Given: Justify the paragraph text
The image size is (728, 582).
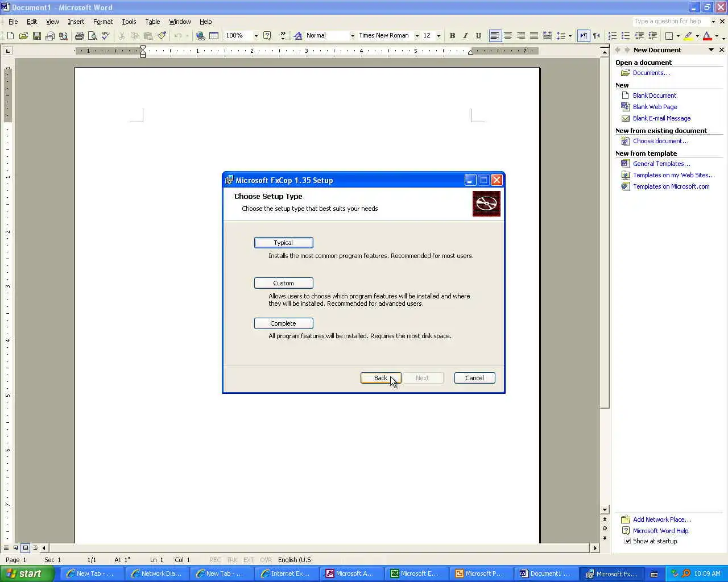Looking at the screenshot, I should (534, 36).
